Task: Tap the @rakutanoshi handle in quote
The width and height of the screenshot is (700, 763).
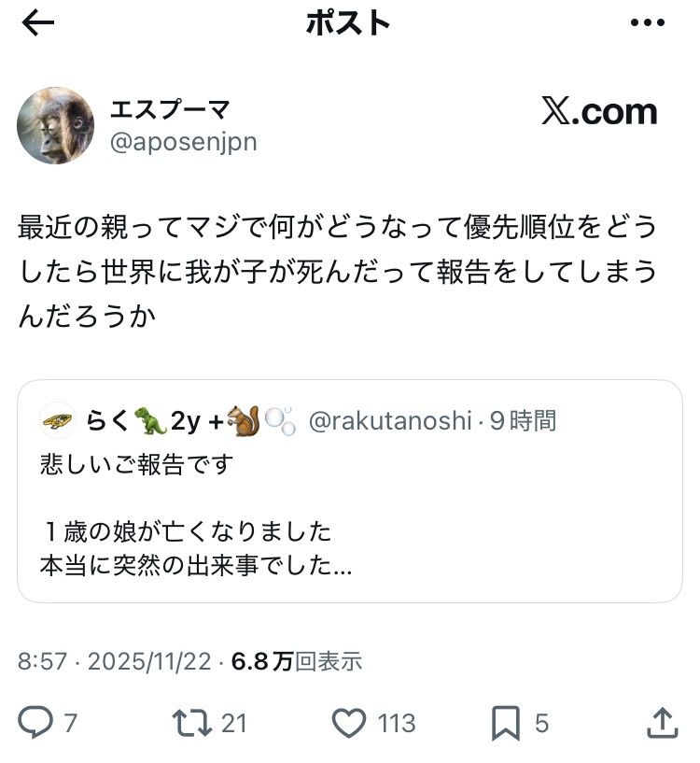Action: pyautogui.click(x=390, y=421)
